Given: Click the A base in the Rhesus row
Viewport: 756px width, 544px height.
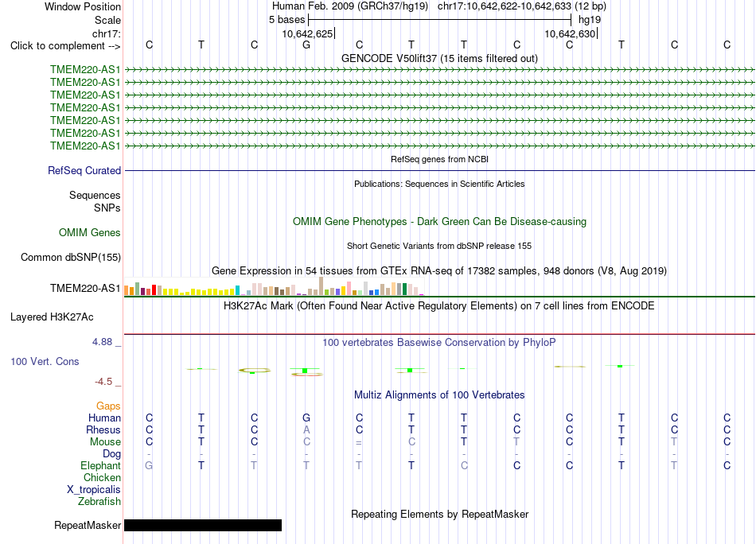Looking at the screenshot, I should coord(306,429).
